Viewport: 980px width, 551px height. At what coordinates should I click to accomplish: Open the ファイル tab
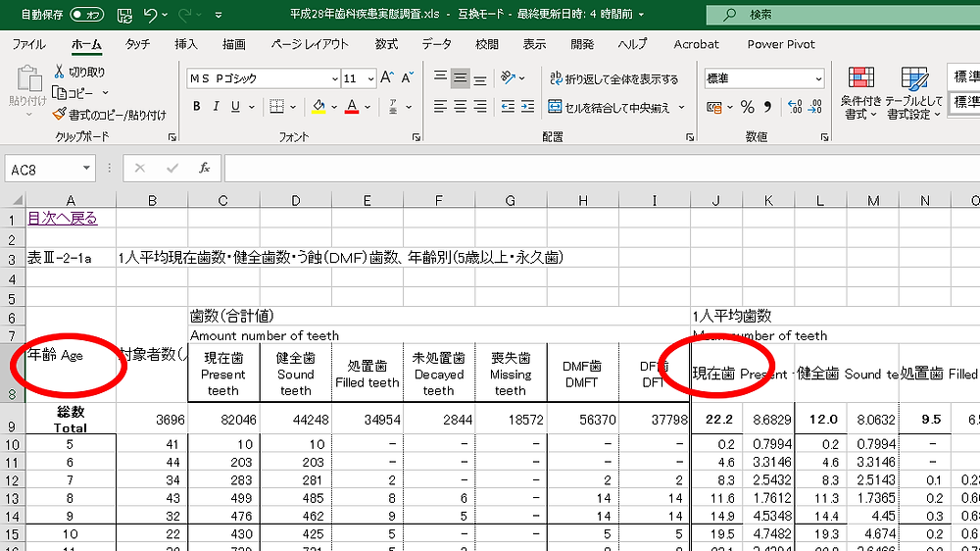(x=28, y=44)
